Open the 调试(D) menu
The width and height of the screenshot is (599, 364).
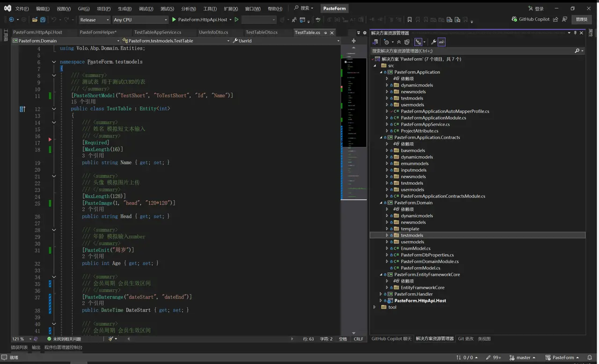146,8
